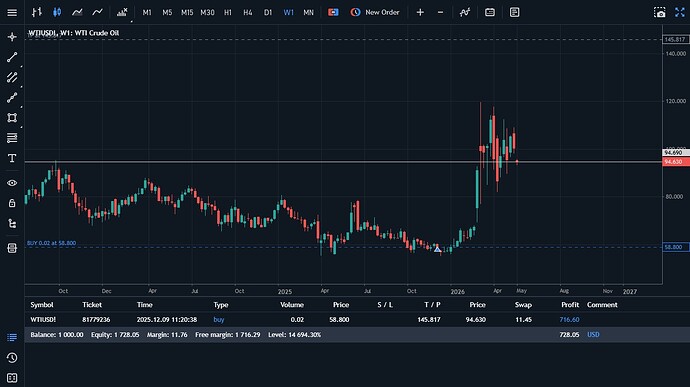Toggle chart auto scroll
This screenshot has width=690, height=387.
[465, 12]
